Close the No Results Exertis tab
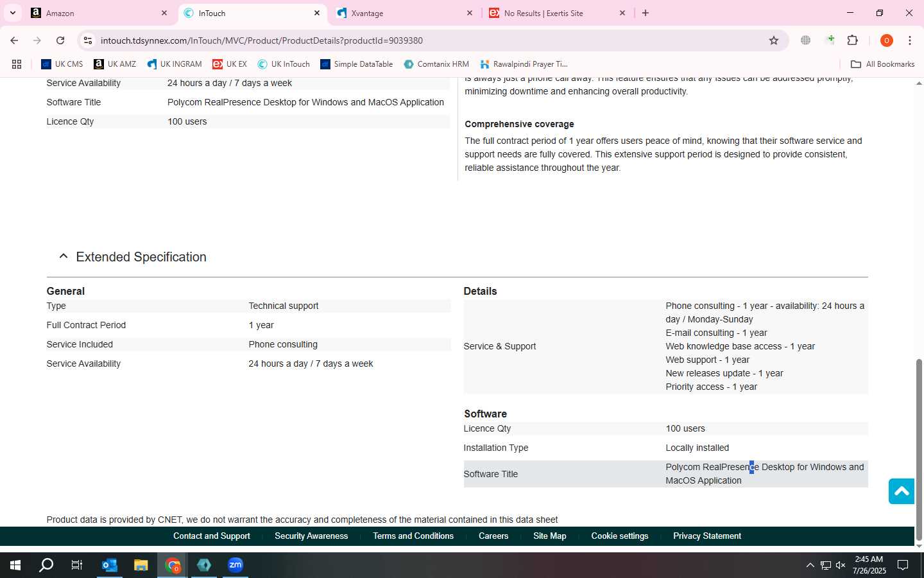924x578 pixels. point(622,13)
